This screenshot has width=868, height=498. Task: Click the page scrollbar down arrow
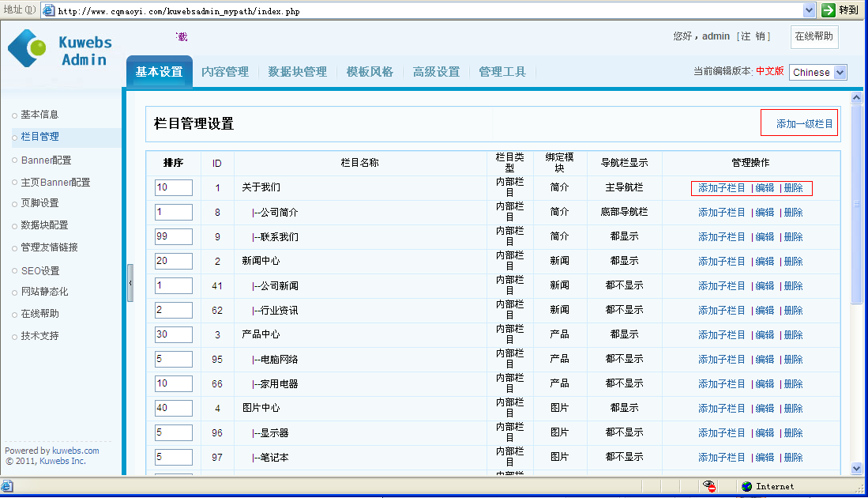pyautogui.click(x=856, y=469)
